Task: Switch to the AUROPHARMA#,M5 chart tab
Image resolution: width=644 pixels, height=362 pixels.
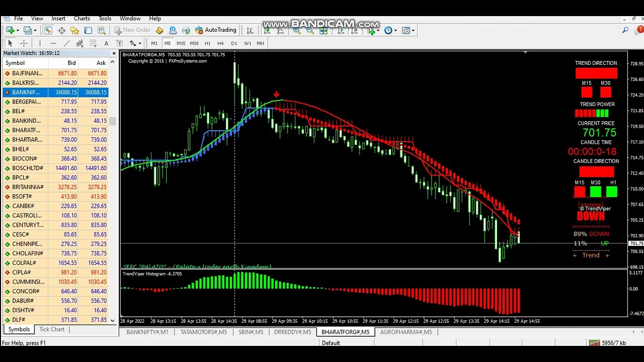Action: point(406,332)
